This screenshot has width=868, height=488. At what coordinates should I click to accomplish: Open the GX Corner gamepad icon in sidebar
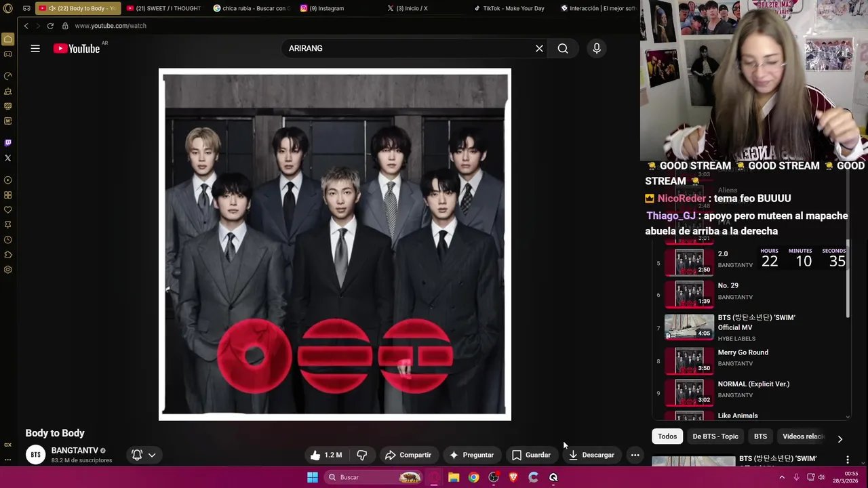[8, 54]
